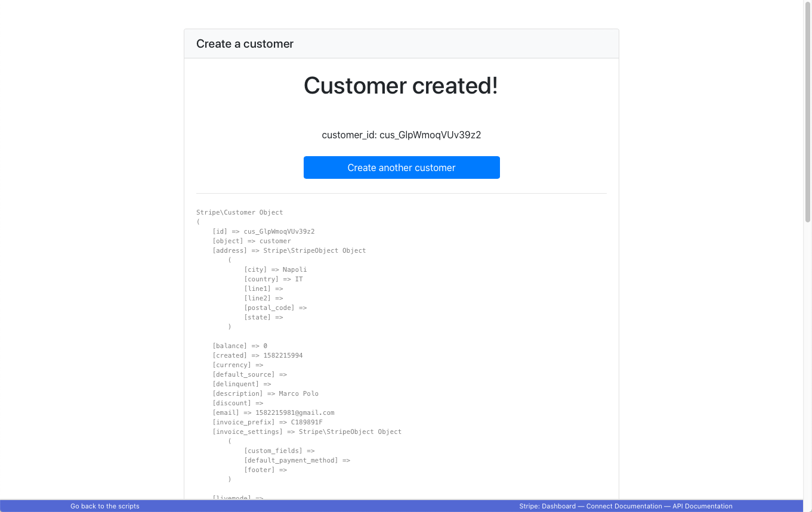Click the [address] StripeObject line

pos(289,250)
